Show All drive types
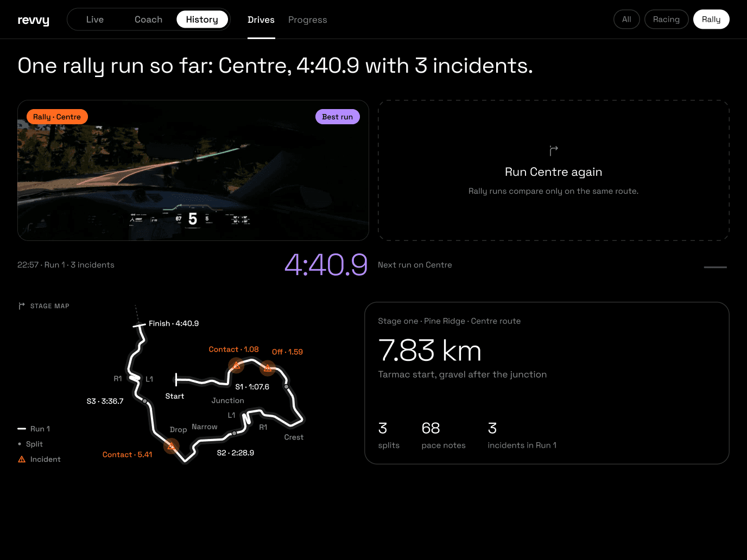 pos(626,20)
